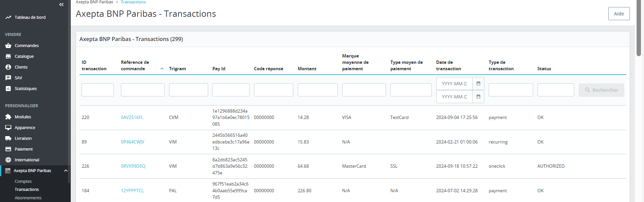Open order reference 0RVX99DEQ
This screenshot has height=202, width=644.
click(133, 166)
